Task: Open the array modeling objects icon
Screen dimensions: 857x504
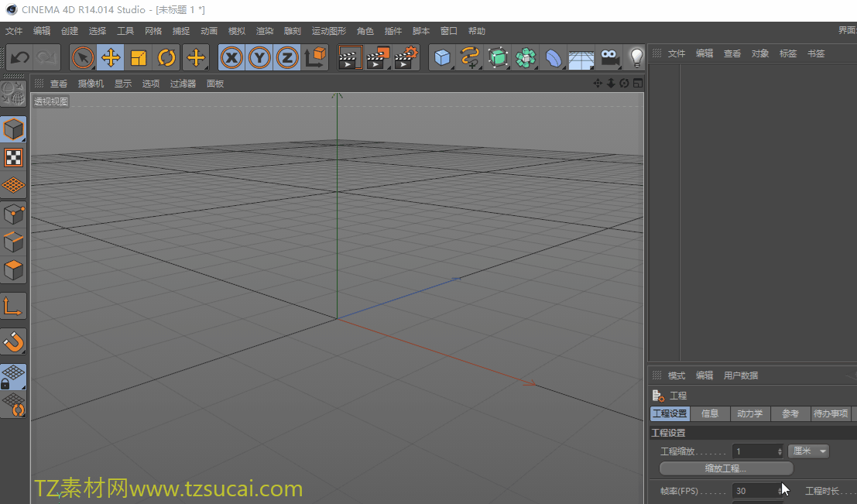Action: (526, 57)
